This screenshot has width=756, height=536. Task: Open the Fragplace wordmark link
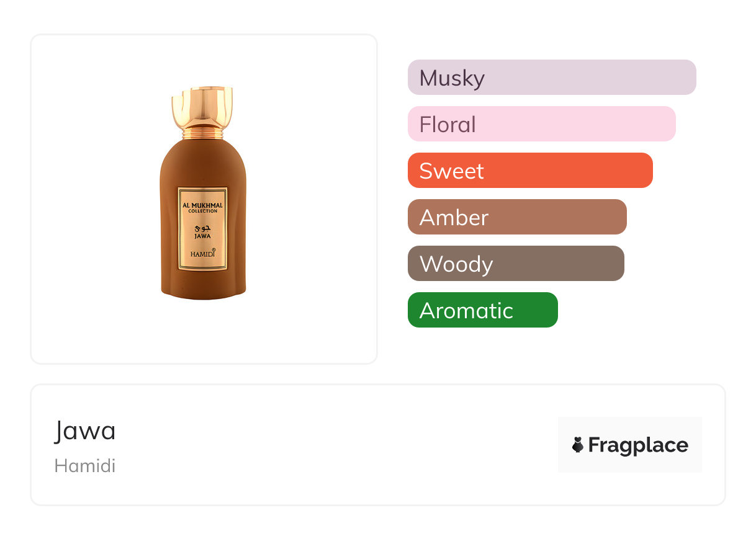click(638, 445)
